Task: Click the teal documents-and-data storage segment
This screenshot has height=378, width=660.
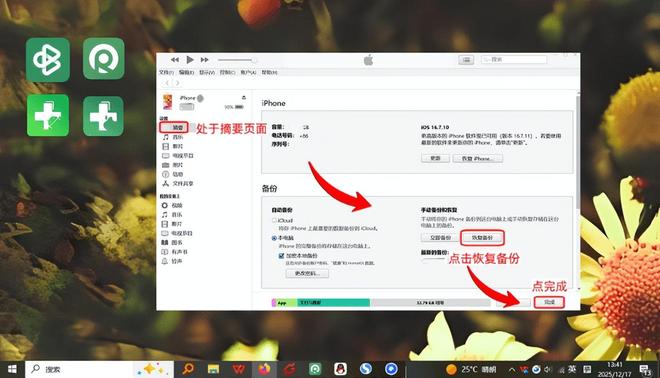Action: 334,303
